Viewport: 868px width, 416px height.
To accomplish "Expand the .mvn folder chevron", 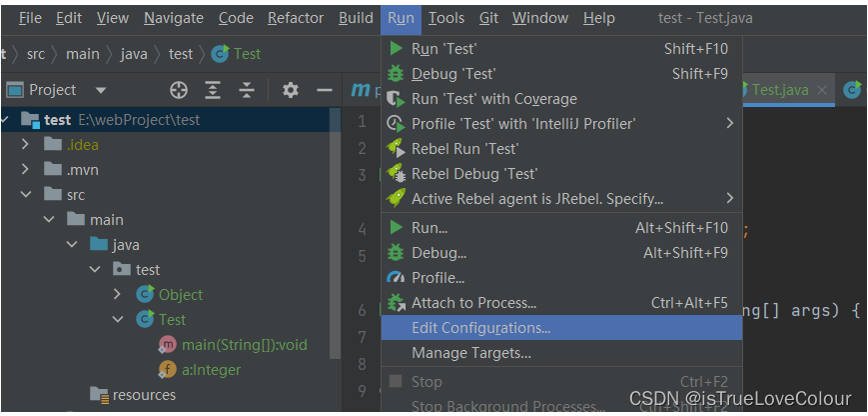I will 25,170.
